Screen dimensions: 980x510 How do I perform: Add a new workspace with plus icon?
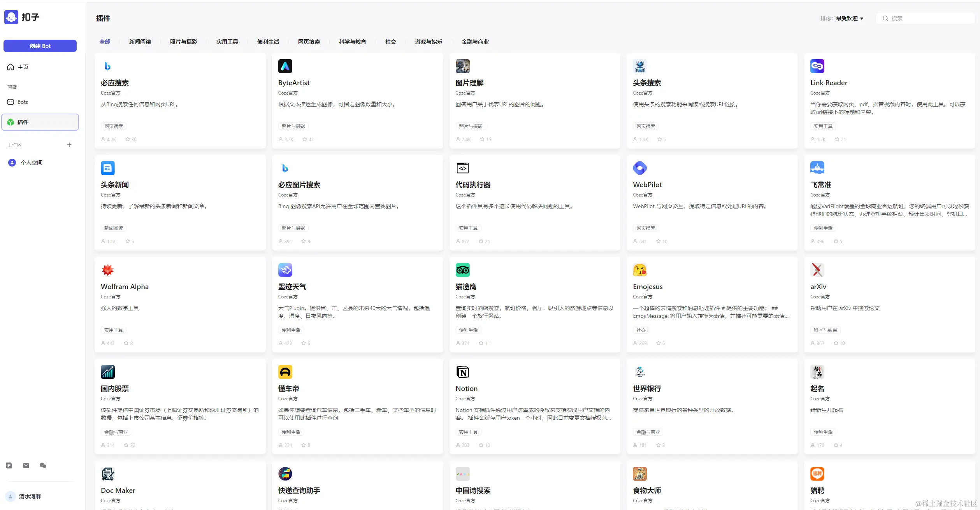pos(69,145)
